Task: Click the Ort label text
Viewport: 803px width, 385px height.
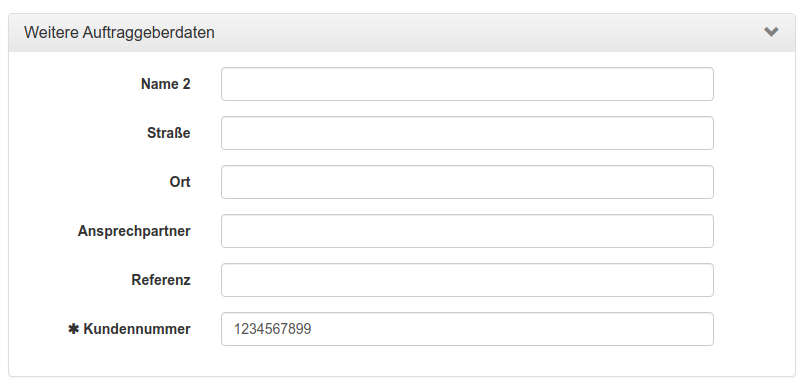Action: (x=180, y=182)
